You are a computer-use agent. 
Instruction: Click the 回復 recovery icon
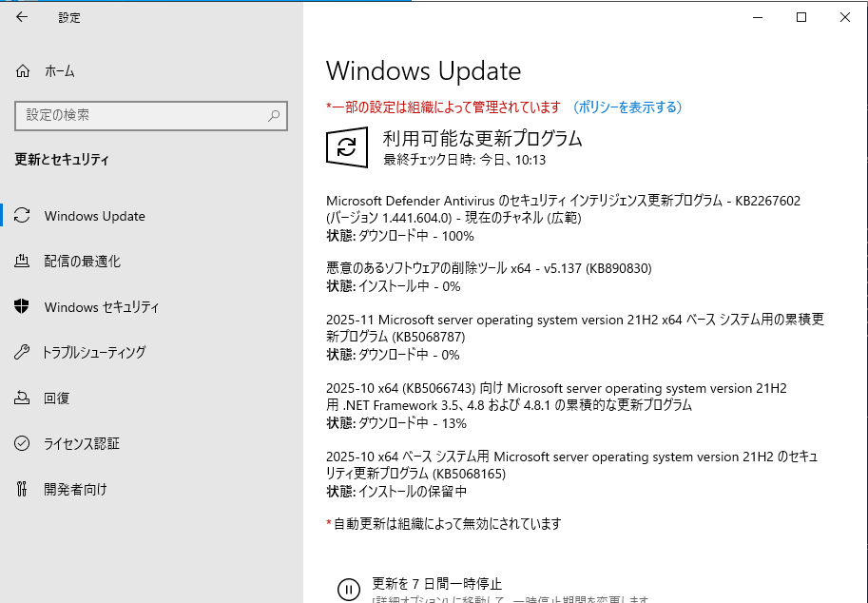tap(23, 399)
